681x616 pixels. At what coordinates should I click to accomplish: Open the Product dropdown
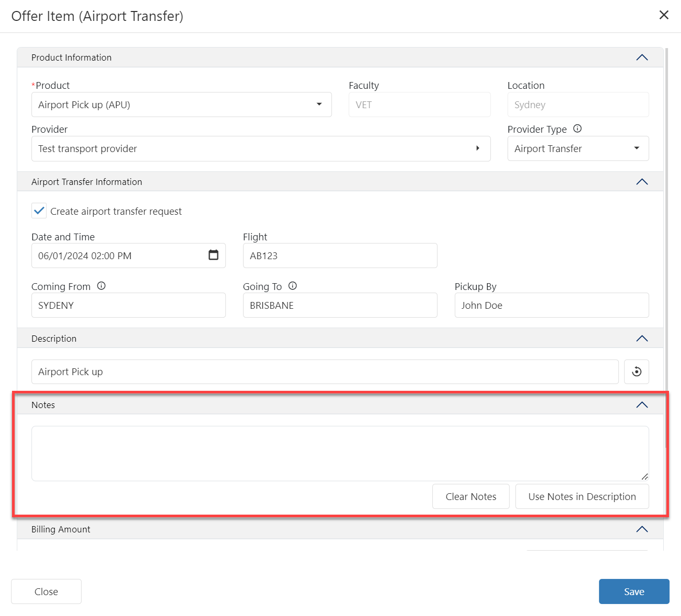click(x=319, y=104)
